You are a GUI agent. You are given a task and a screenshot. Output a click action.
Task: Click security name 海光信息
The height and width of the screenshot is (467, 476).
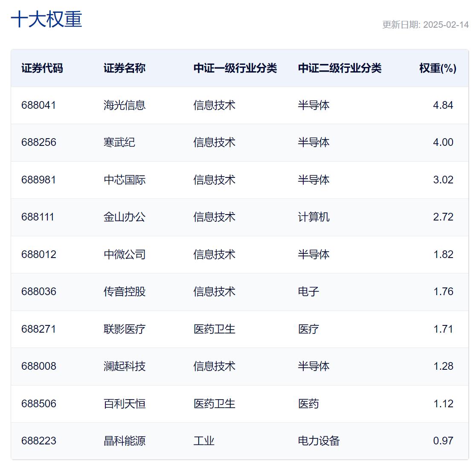coord(125,105)
